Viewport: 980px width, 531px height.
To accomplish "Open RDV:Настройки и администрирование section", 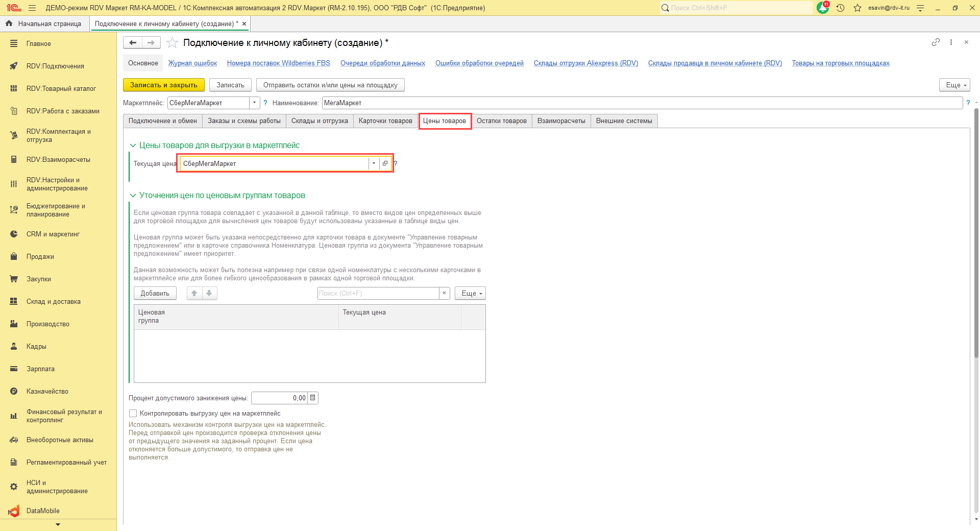I will pyautogui.click(x=58, y=184).
